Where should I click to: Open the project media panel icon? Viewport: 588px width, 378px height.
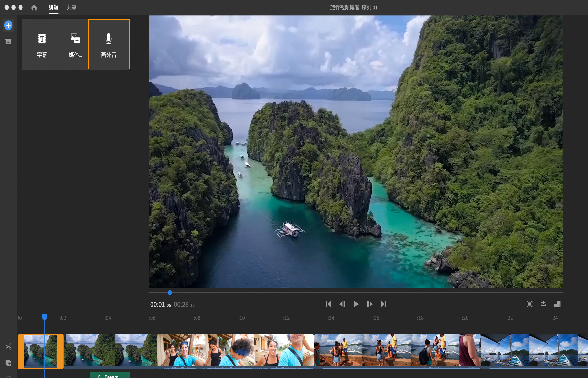(x=8, y=41)
